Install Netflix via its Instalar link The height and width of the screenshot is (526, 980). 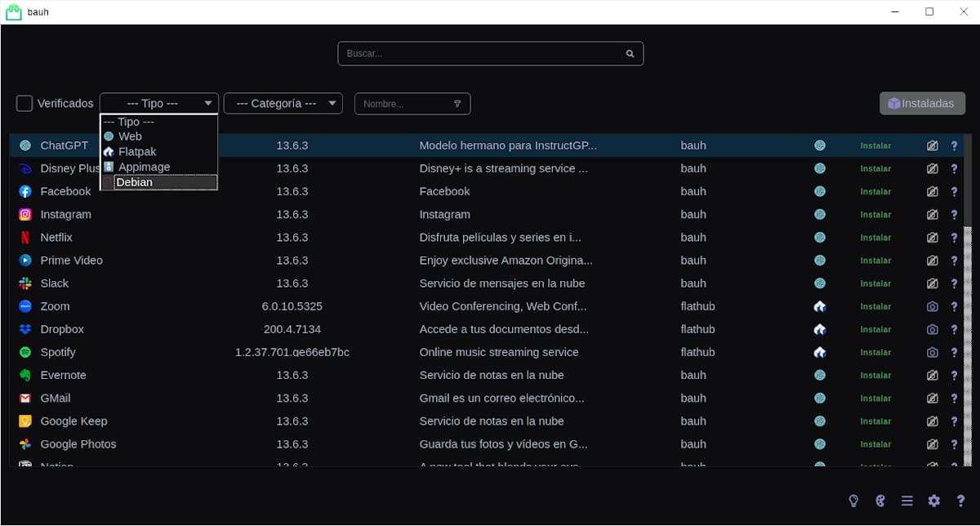coord(875,238)
